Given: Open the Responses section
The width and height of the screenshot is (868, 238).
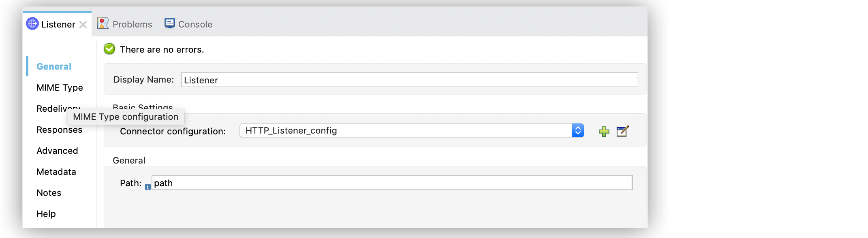Looking at the screenshot, I should click(x=59, y=130).
